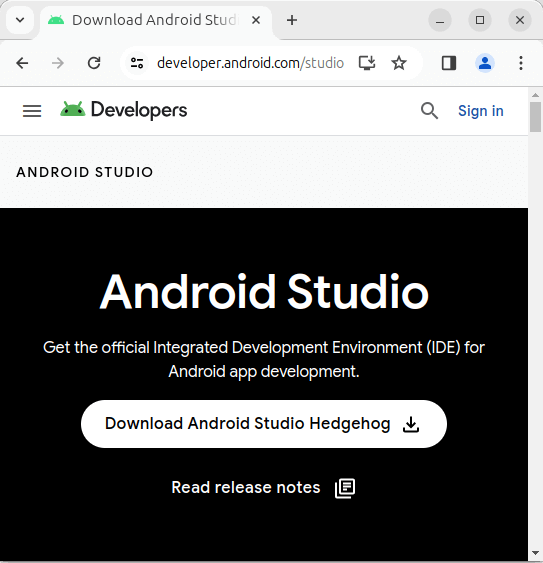Image resolution: width=543 pixels, height=563 pixels.
Task: Close the Download Android Studio tab
Action: coord(256,20)
